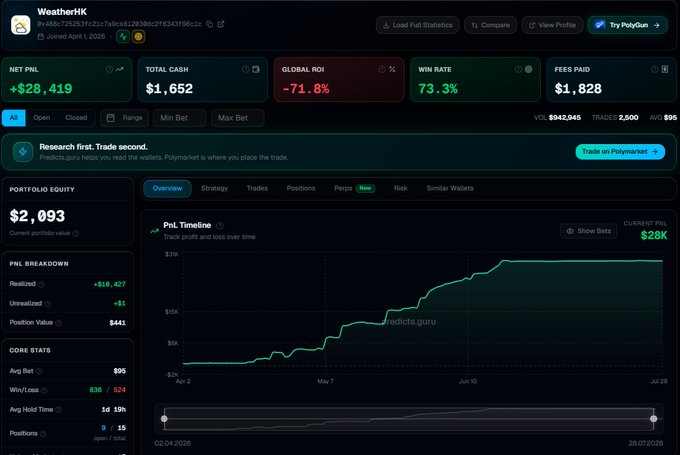Click Total Cash wallet icon
The width and height of the screenshot is (680, 455).
tap(256, 69)
